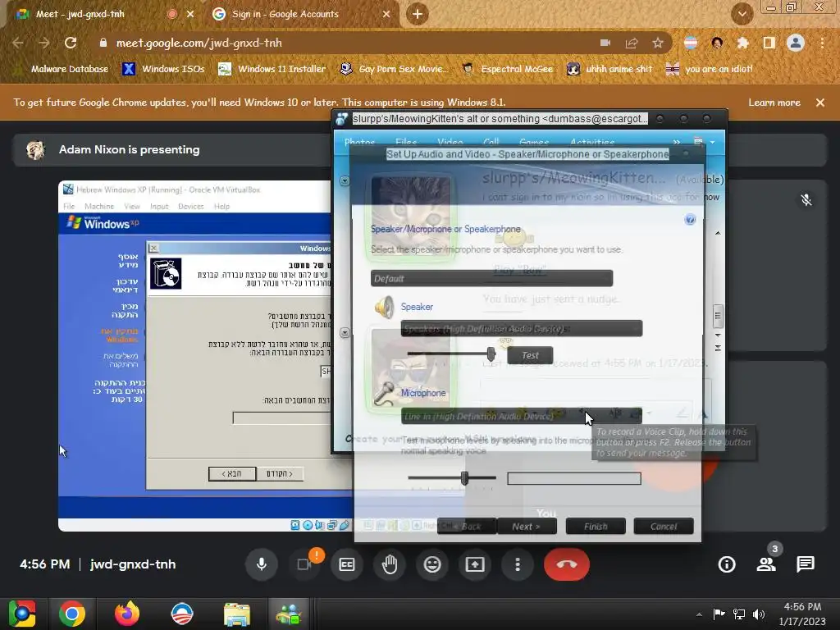This screenshot has height=630, width=840.
Task: Open Machine menu in VirtualBox
Action: pos(99,206)
